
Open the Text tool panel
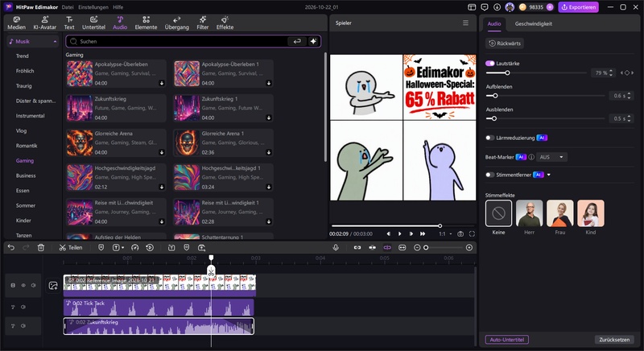(69, 23)
